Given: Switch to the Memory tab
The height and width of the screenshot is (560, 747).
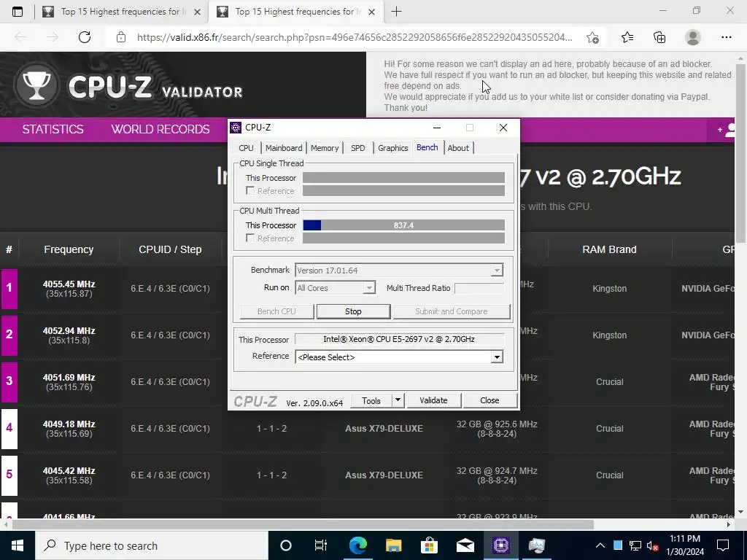Looking at the screenshot, I should pyautogui.click(x=325, y=148).
